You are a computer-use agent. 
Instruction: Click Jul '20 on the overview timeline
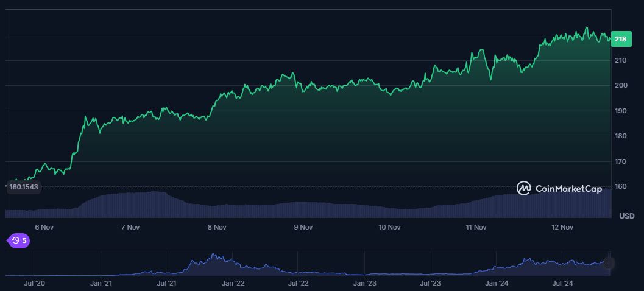pyautogui.click(x=35, y=283)
